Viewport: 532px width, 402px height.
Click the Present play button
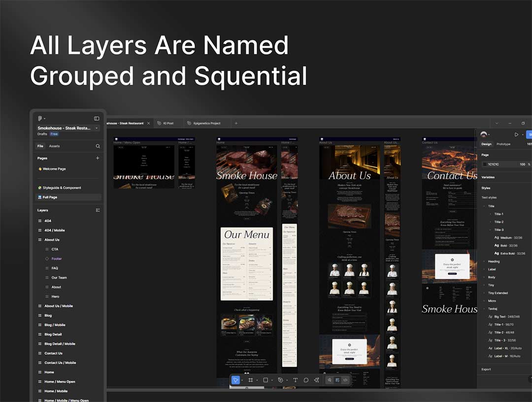click(x=516, y=134)
